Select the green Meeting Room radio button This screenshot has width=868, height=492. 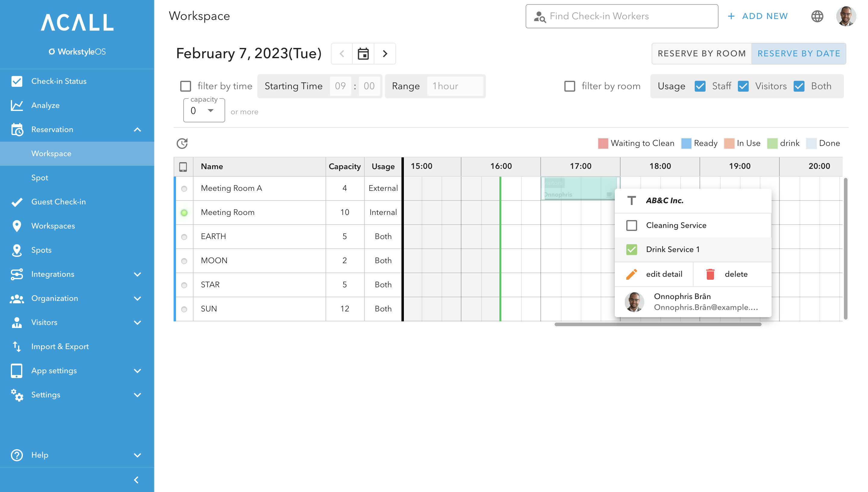(184, 213)
